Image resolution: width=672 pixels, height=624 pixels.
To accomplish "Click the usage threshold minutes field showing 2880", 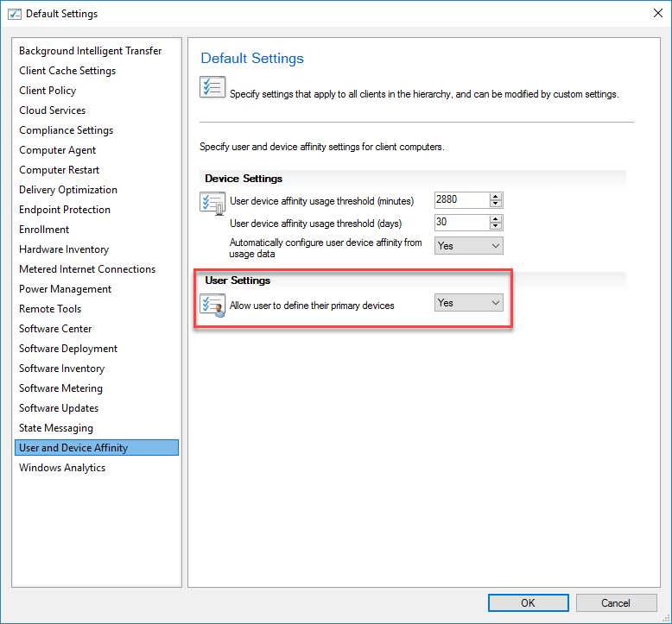I will [460, 200].
